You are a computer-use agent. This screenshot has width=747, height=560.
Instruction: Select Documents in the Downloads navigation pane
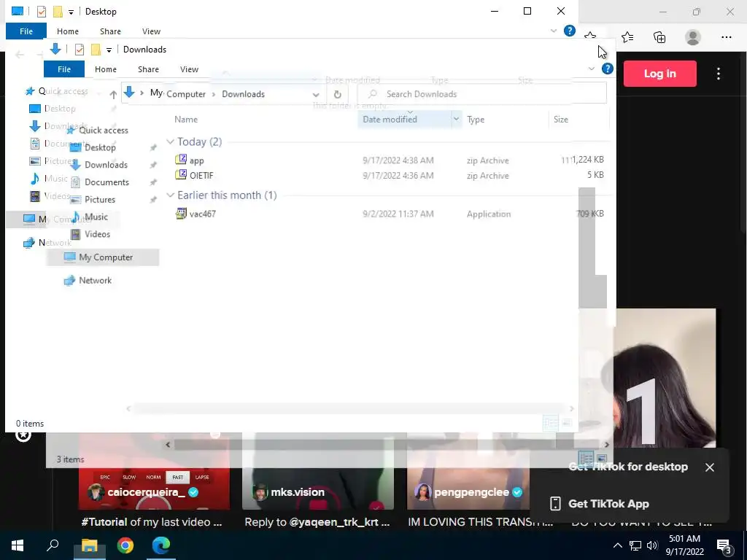point(107,182)
